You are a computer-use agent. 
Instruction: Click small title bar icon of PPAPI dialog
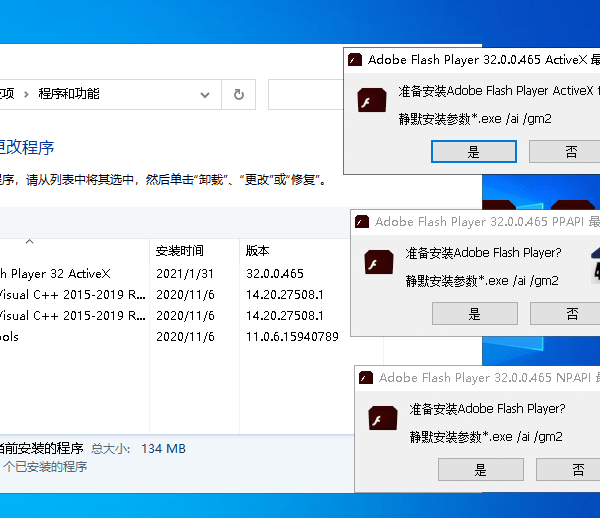pyautogui.click(x=362, y=222)
